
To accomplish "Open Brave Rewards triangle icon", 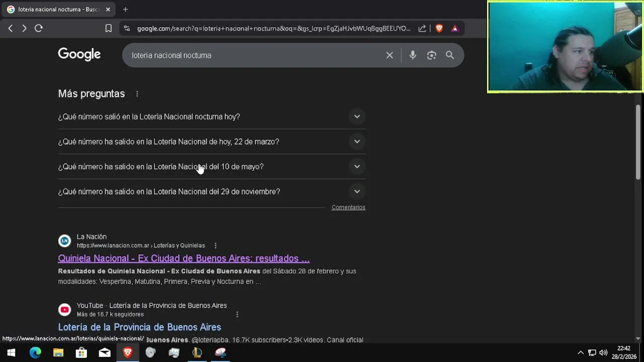I will [455, 29].
